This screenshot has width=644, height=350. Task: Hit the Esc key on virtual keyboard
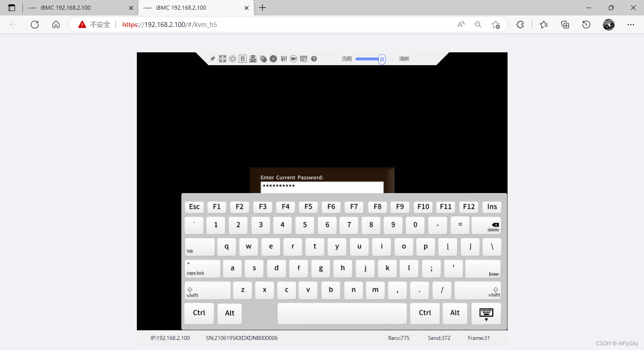[x=194, y=207]
